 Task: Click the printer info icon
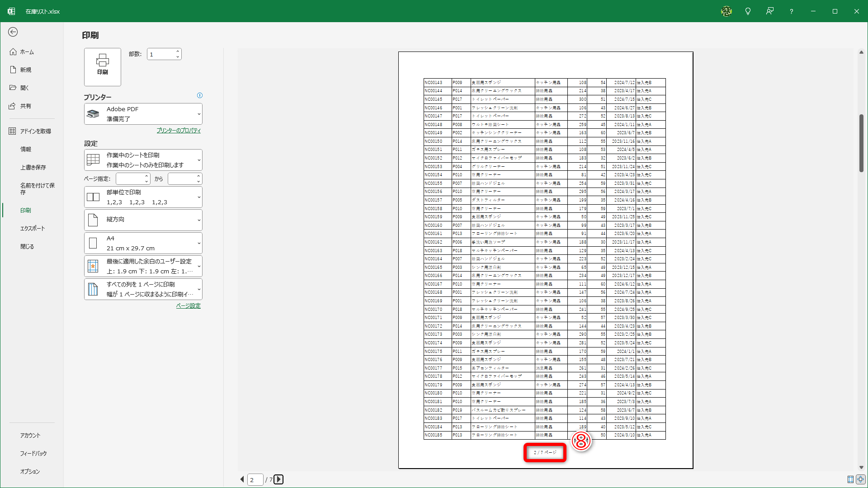click(200, 95)
